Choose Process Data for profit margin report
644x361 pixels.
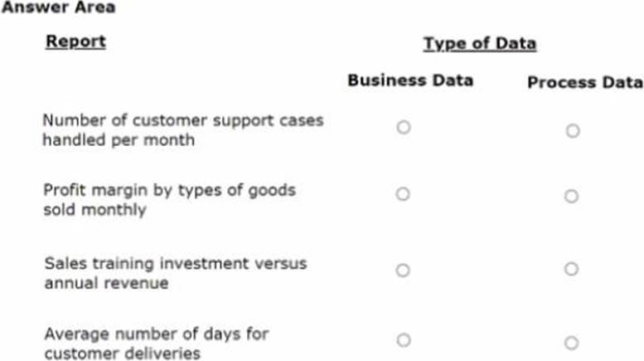pos(571,197)
